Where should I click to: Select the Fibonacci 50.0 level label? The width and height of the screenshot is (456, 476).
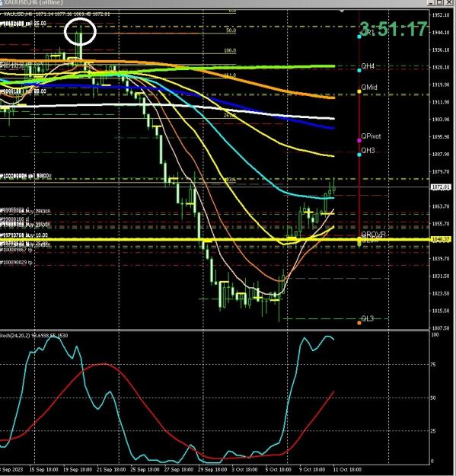pos(231,30)
